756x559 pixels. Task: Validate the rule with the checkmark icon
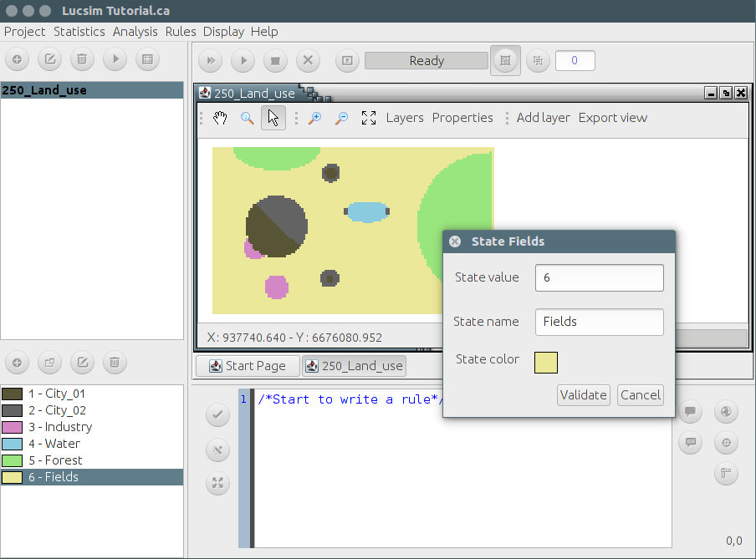217,414
